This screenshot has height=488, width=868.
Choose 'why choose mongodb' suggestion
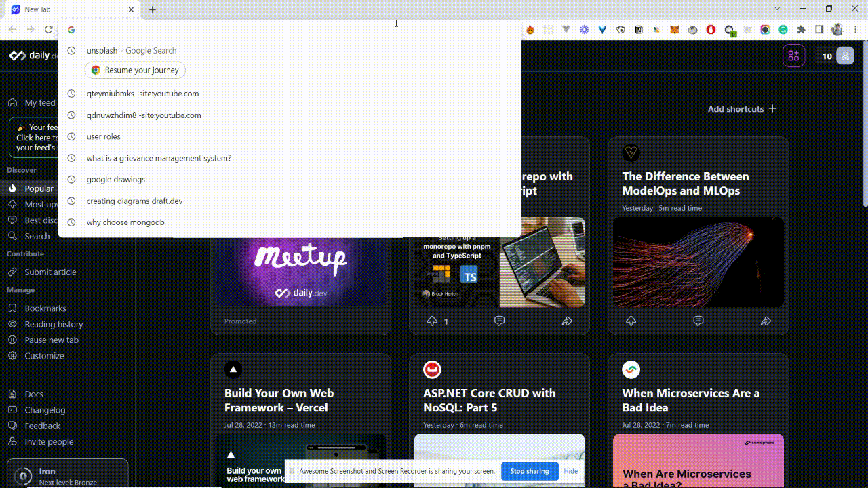pos(290,222)
